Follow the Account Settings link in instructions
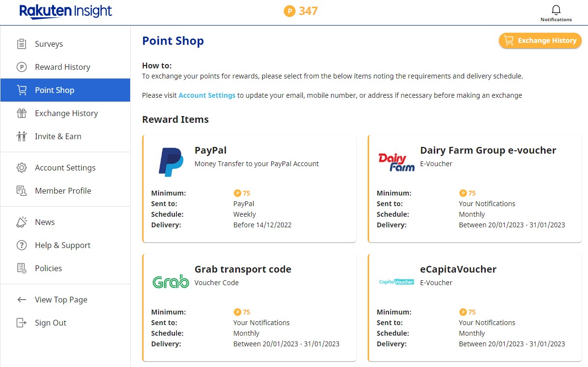This screenshot has height=367, width=588. click(207, 95)
